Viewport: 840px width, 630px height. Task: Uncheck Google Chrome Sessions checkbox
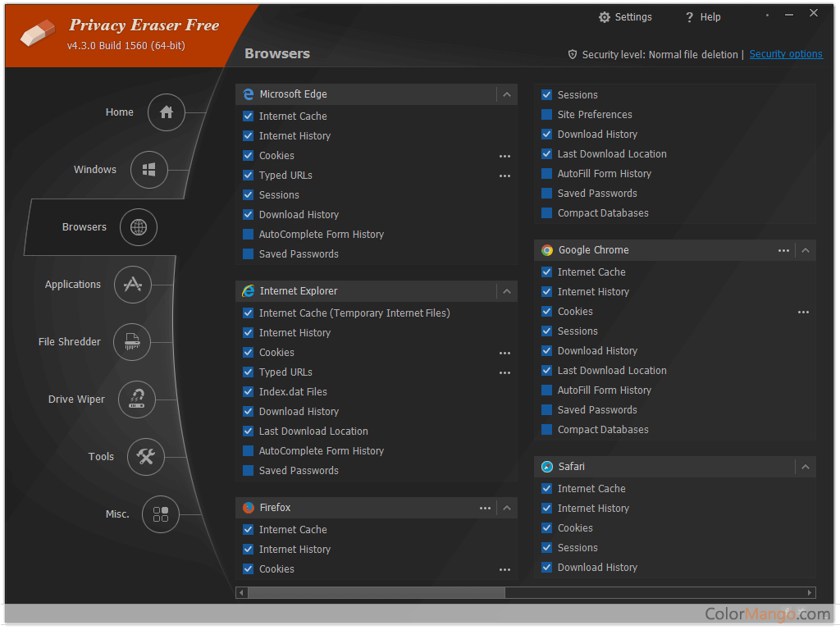point(546,331)
